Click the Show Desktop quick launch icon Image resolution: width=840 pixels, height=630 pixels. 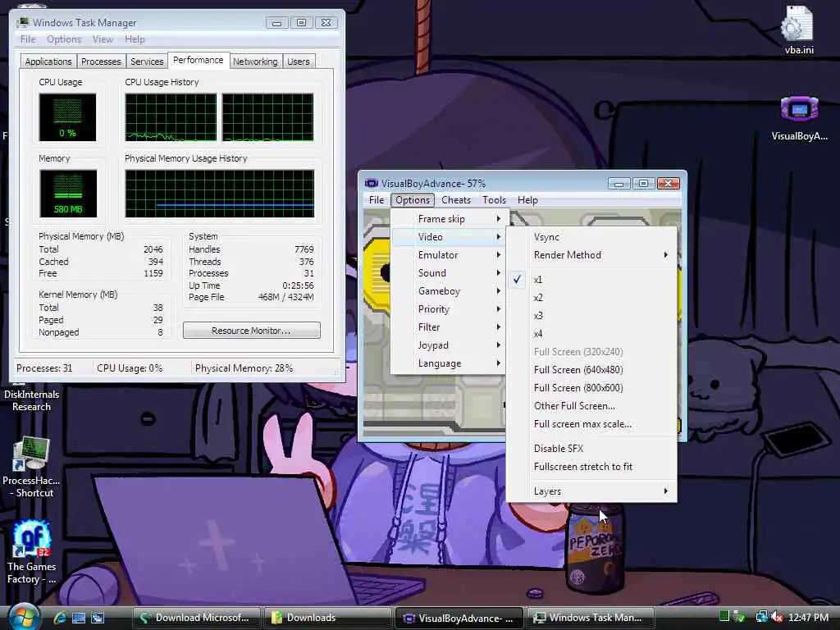point(79,618)
